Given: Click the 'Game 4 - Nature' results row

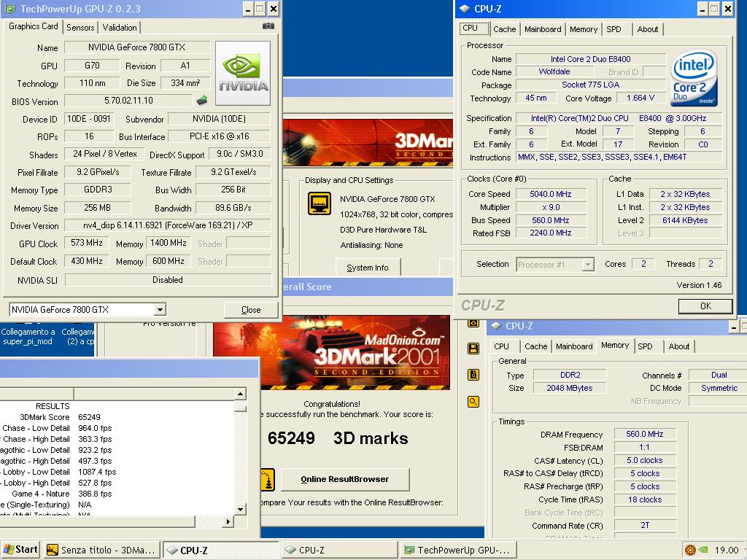Looking at the screenshot, I should click(x=117, y=494).
